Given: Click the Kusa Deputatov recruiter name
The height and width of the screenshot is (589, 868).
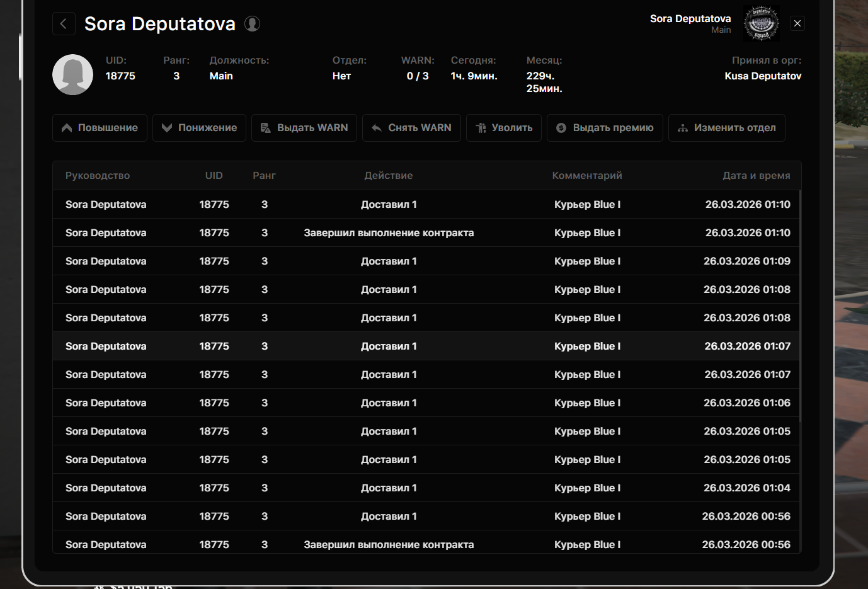Looking at the screenshot, I should coord(762,76).
